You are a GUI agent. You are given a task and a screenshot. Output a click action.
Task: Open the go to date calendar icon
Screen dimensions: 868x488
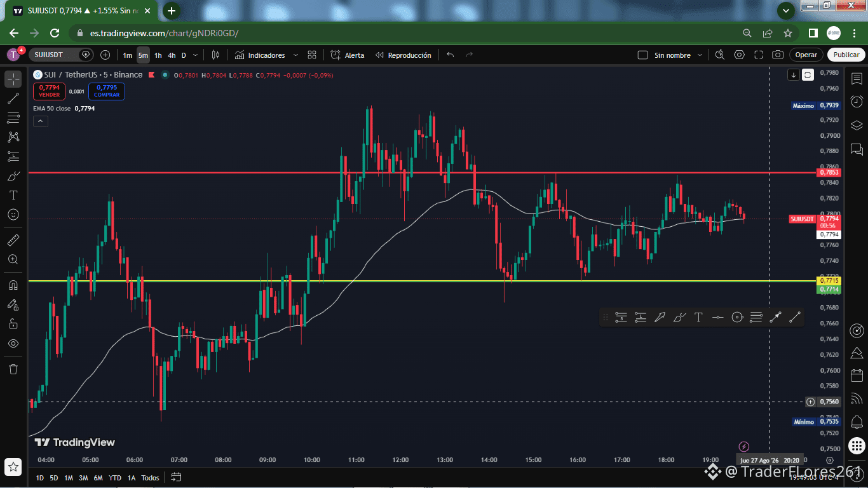click(x=177, y=477)
